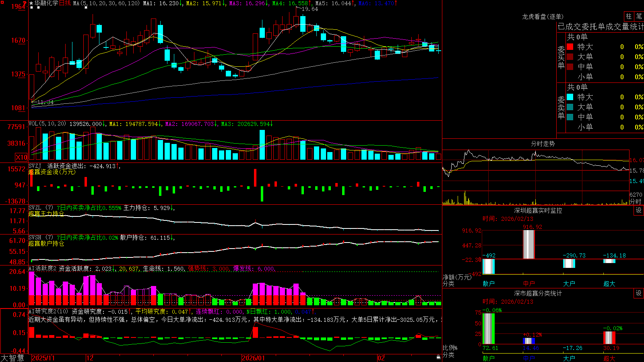Click the -290.73 大户 net outflow bar
The width and height of the screenshot is (644, 362).
click(569, 263)
